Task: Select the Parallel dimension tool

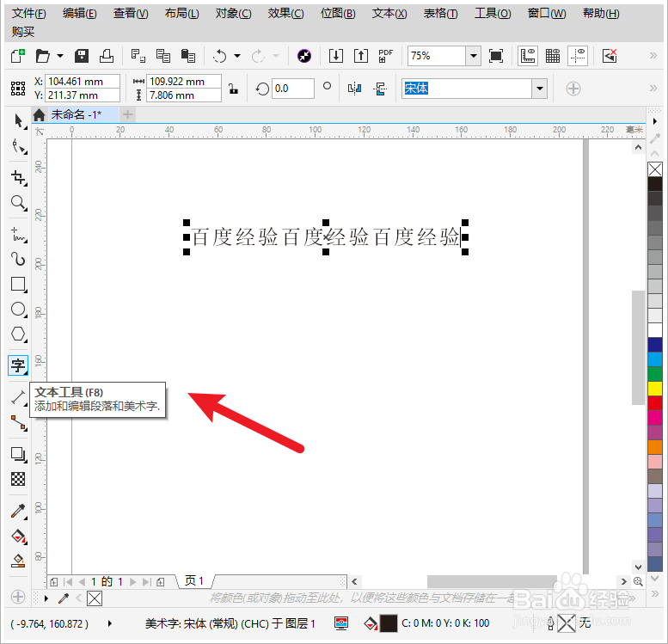Action: tap(18, 397)
